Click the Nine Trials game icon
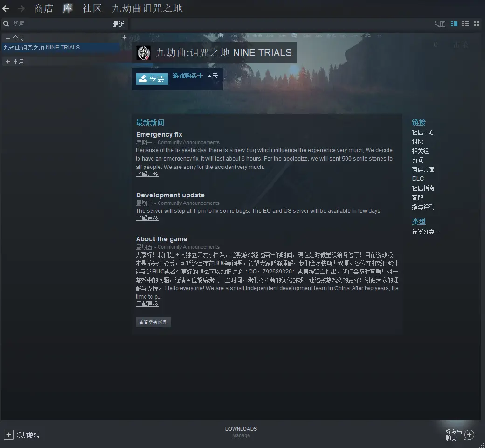 coord(144,53)
